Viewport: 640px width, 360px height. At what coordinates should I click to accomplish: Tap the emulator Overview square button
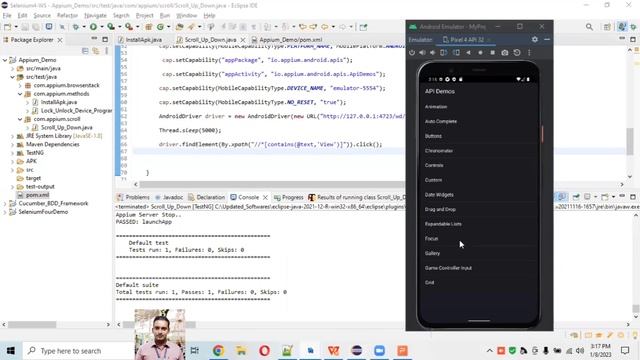[x=493, y=53]
